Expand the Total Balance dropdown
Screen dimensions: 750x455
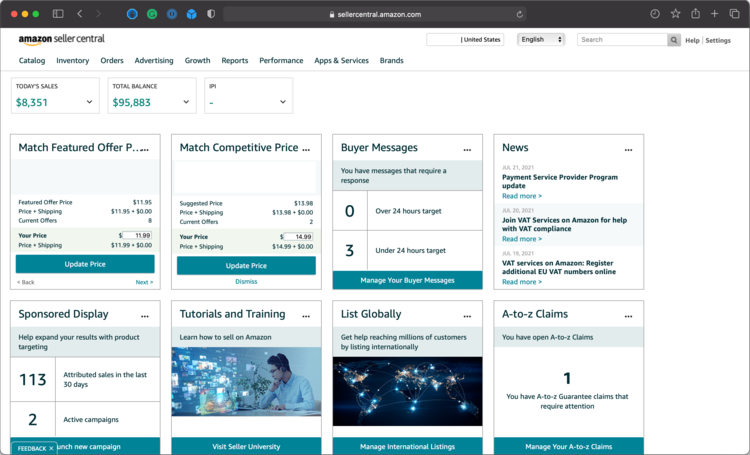(x=186, y=102)
